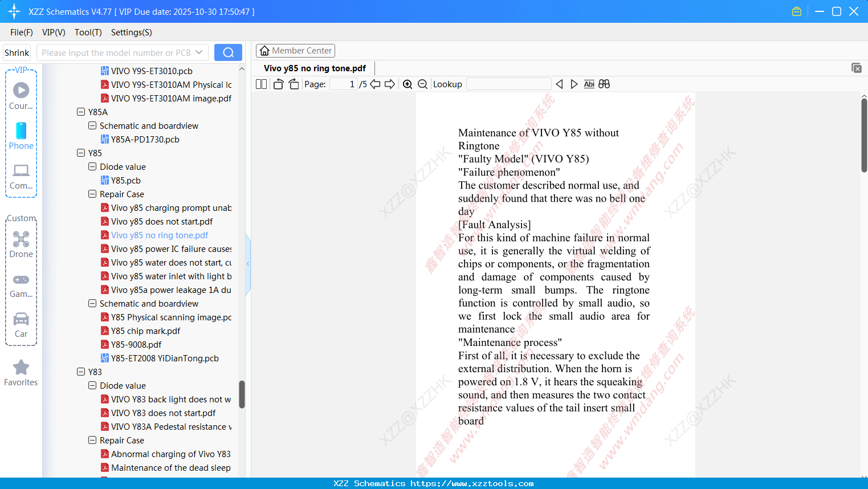Image resolution: width=868 pixels, height=489 pixels.
Task: Select the Vivo y85 no ring tone.pdf tab
Action: [315, 68]
